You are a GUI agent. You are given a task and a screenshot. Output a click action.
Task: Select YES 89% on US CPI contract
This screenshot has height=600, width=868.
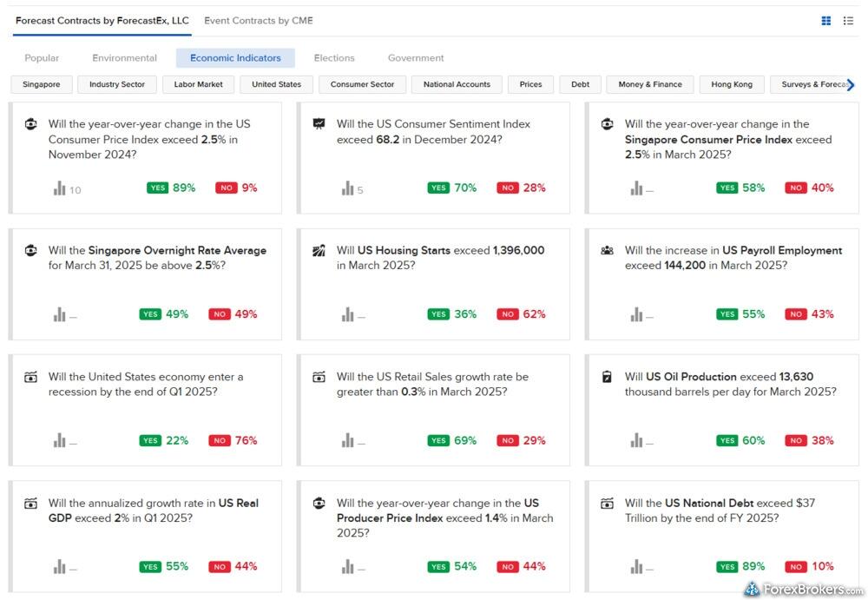pyautogui.click(x=171, y=188)
